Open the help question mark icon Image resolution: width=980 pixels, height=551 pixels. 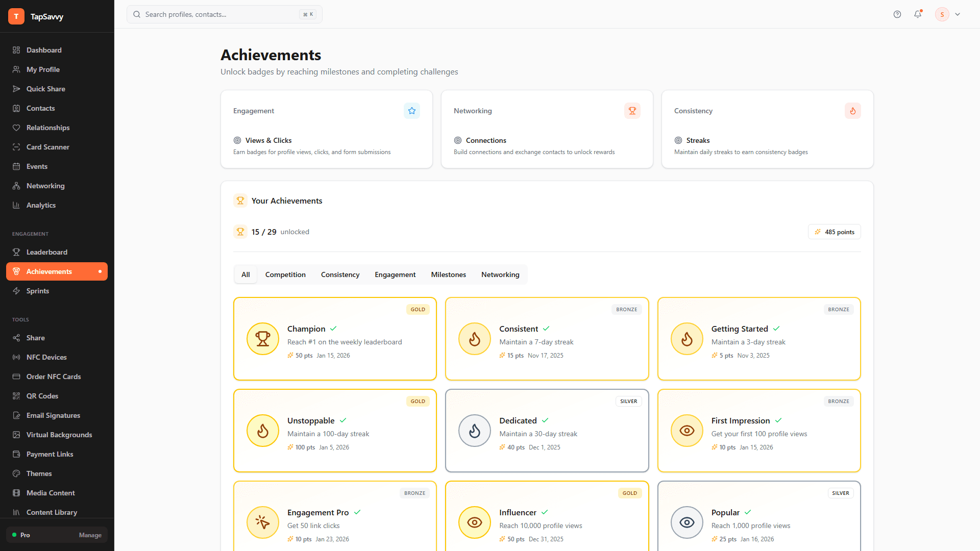[897, 14]
